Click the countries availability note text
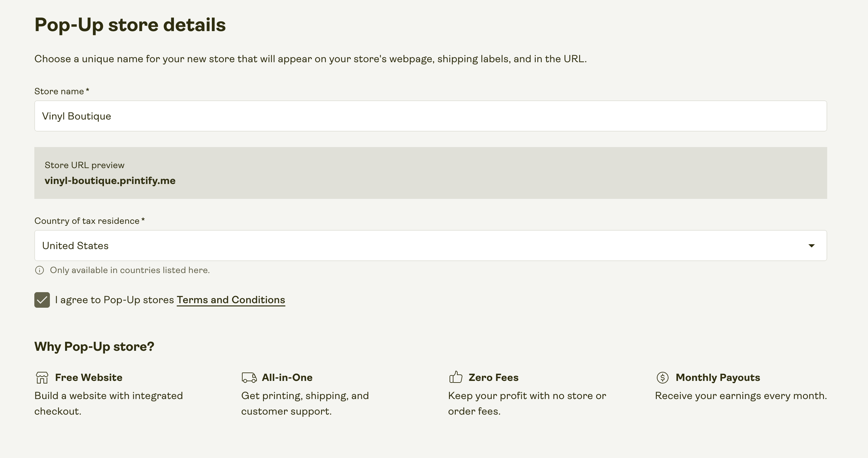 (x=130, y=270)
